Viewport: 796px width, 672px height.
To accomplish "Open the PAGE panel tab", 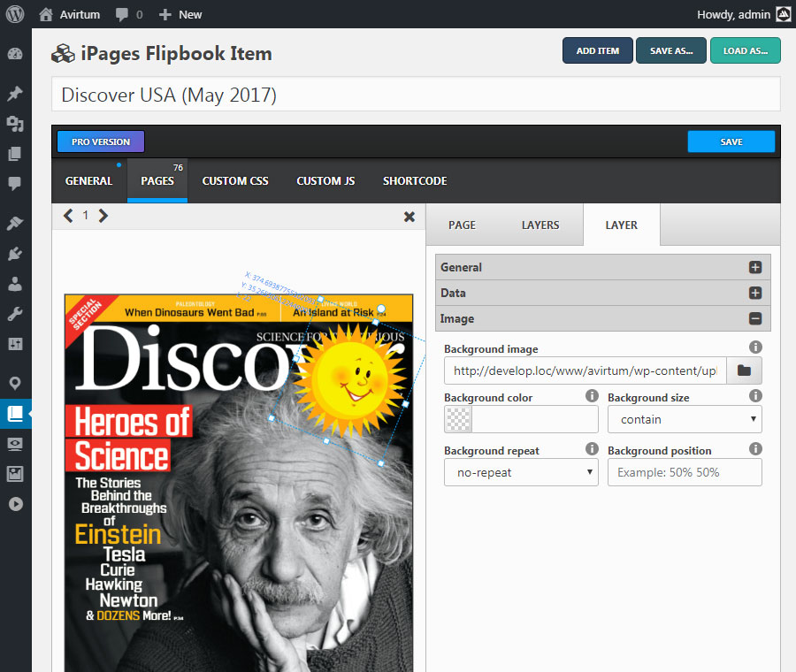I will 462,225.
